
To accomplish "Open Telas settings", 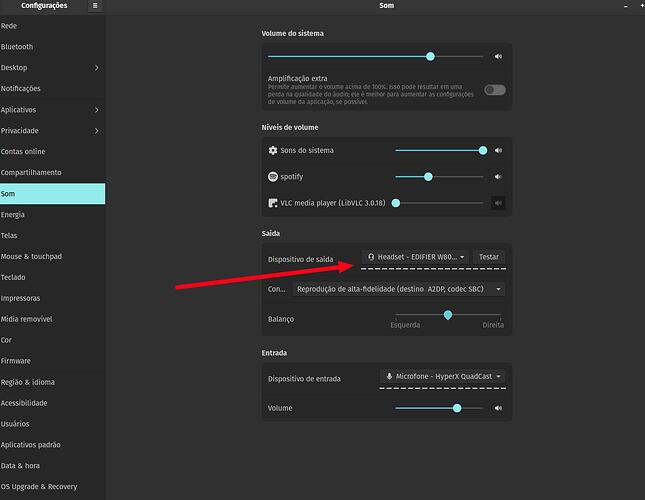I will [53, 235].
